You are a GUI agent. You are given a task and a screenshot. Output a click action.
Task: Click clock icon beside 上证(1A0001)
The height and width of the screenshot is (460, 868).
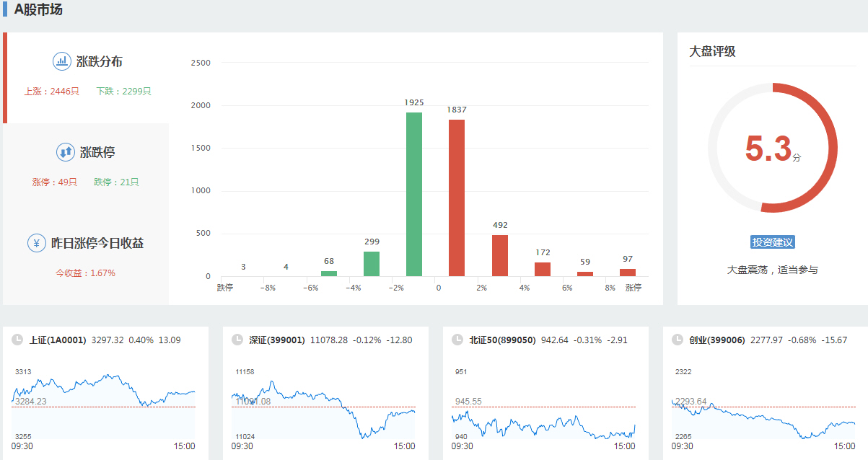(17, 340)
